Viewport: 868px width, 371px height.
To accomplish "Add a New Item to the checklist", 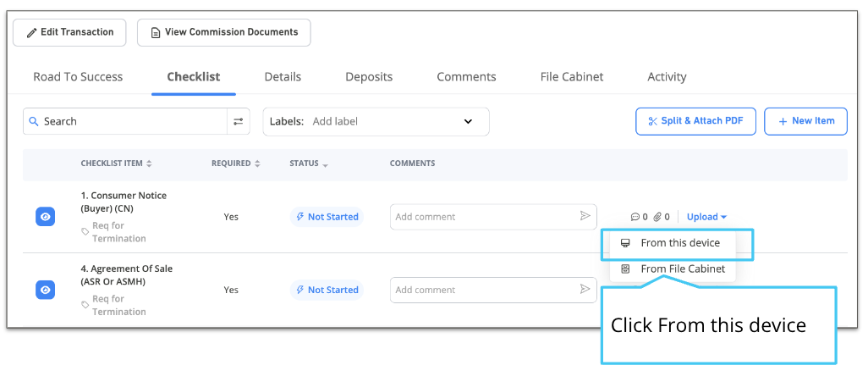I will coord(806,121).
